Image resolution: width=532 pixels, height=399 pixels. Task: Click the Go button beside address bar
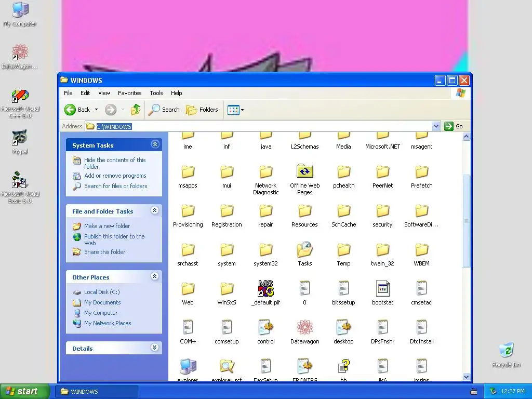click(453, 126)
